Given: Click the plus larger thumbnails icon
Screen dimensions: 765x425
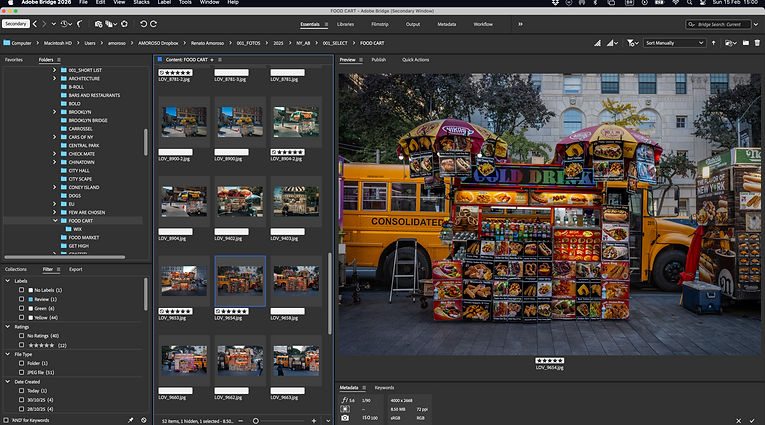Looking at the screenshot, I should 314,421.
